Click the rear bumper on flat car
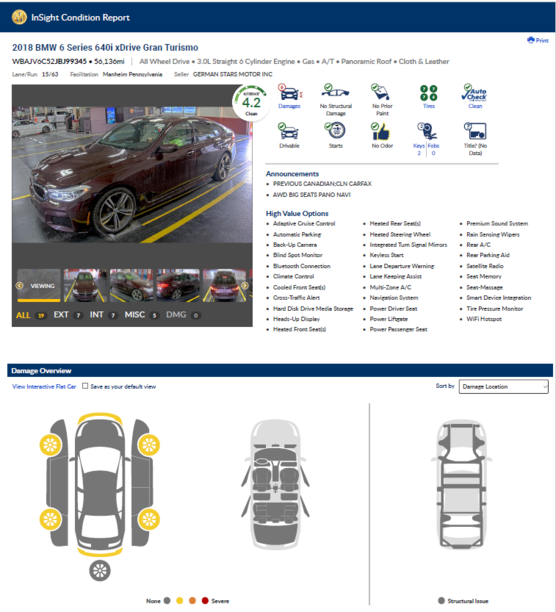 tap(100, 552)
